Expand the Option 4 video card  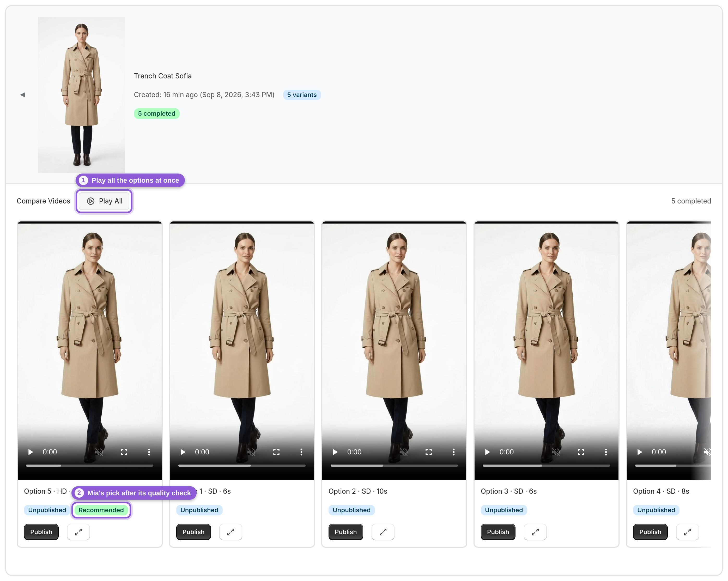tap(688, 532)
